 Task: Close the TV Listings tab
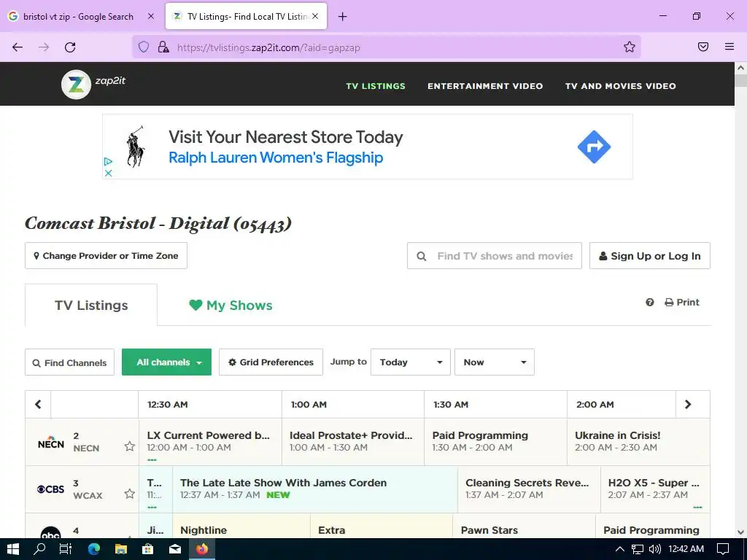[x=315, y=16]
